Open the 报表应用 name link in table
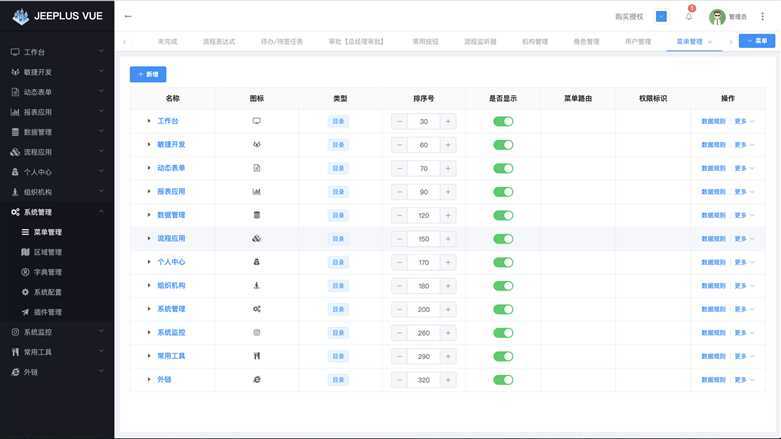Image resolution: width=781 pixels, height=439 pixels. (x=171, y=191)
